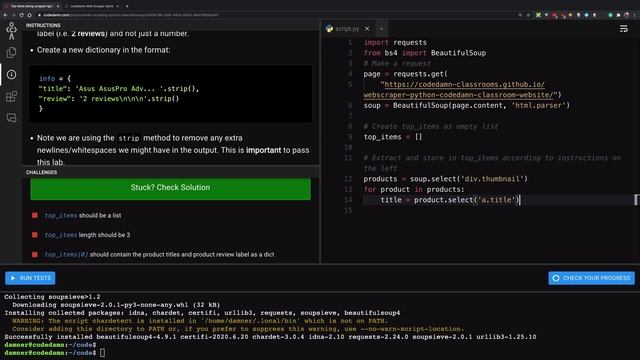Select top_items[0] dict challenge item
This screenshot has height=360, width=640.
point(159,255)
